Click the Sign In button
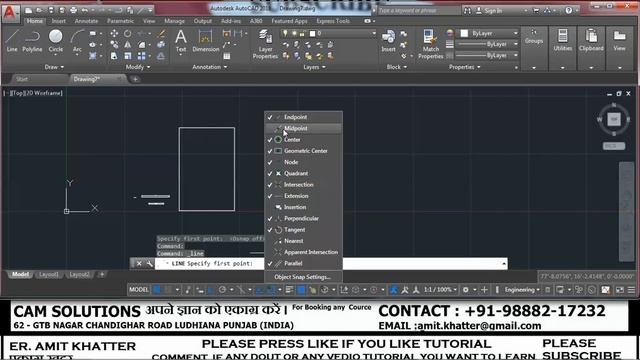 point(490,11)
